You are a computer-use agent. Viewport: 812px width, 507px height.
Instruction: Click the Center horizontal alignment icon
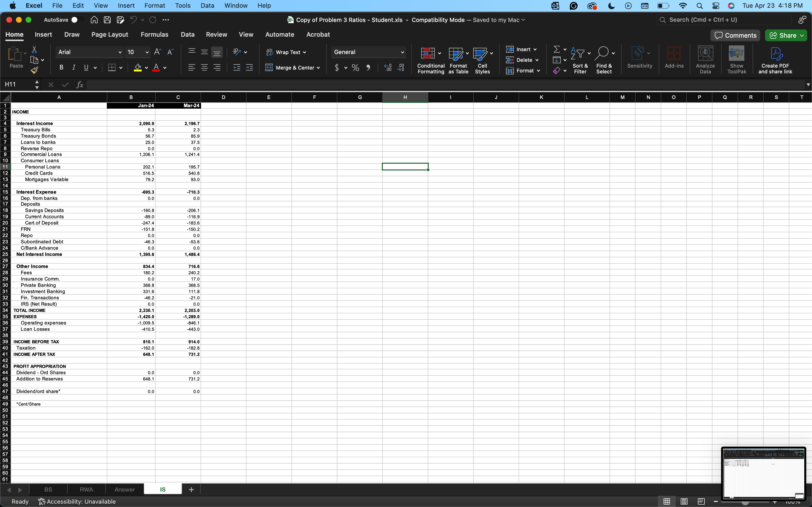(x=204, y=68)
